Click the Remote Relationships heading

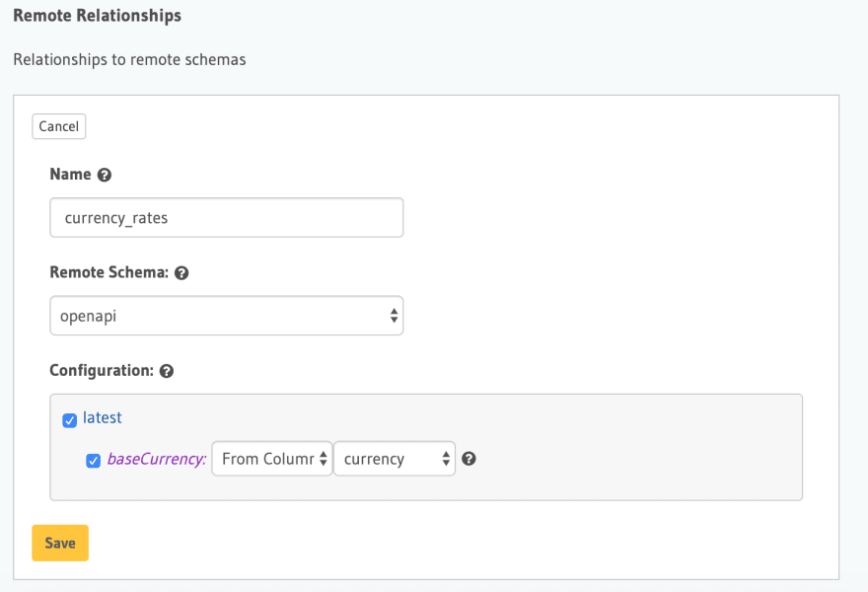(97, 16)
